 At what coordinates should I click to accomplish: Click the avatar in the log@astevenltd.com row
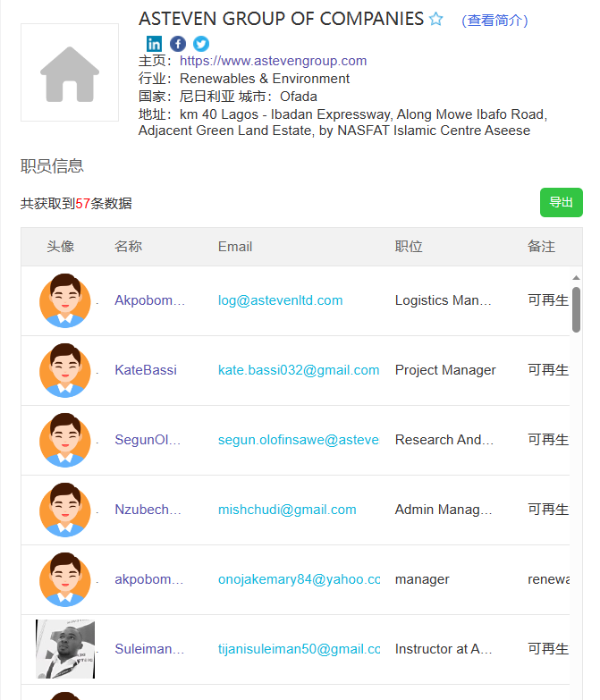[65, 300]
